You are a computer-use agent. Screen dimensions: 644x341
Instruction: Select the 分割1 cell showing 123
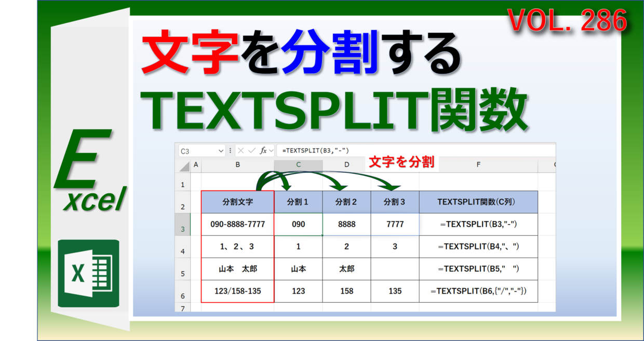298,291
